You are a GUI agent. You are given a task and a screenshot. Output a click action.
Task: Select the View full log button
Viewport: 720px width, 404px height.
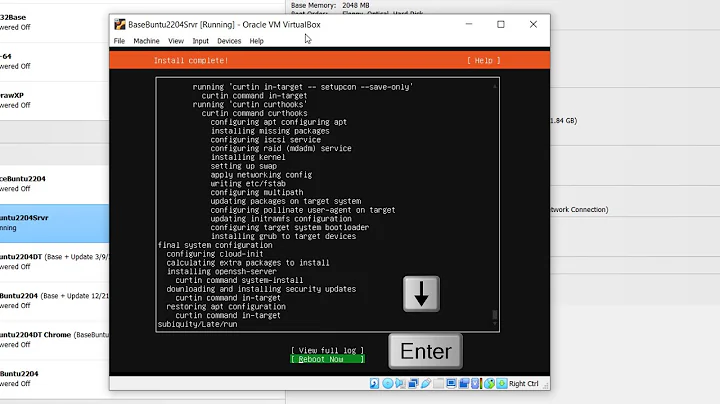click(x=327, y=350)
